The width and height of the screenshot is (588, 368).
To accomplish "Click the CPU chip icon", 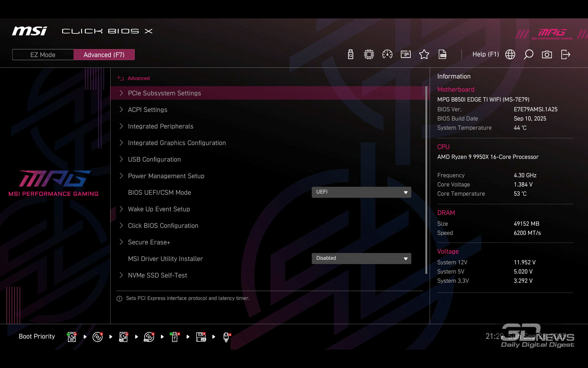I will 369,55.
